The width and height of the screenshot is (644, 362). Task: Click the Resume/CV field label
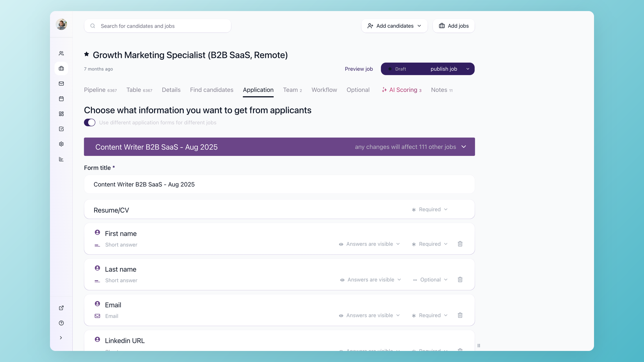111,210
